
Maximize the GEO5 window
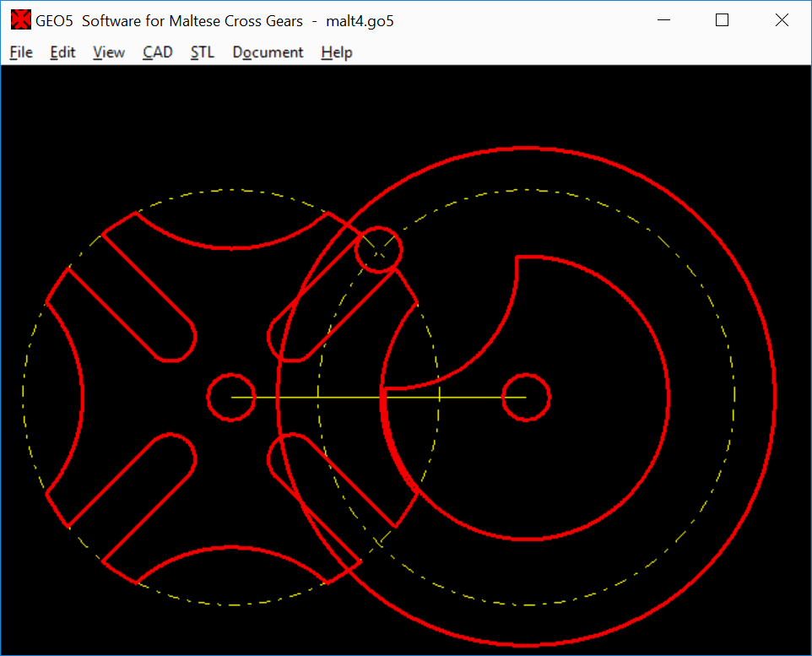[722, 21]
